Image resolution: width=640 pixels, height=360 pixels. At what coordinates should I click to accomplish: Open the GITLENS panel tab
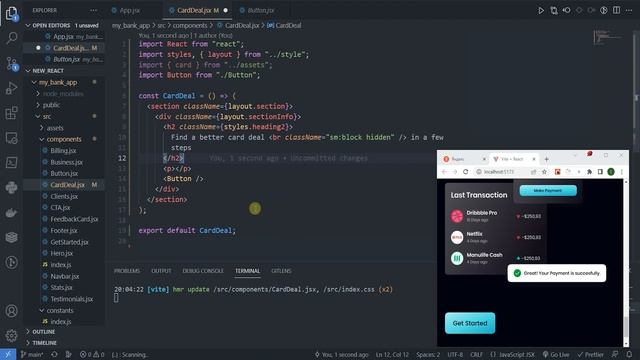(281, 271)
